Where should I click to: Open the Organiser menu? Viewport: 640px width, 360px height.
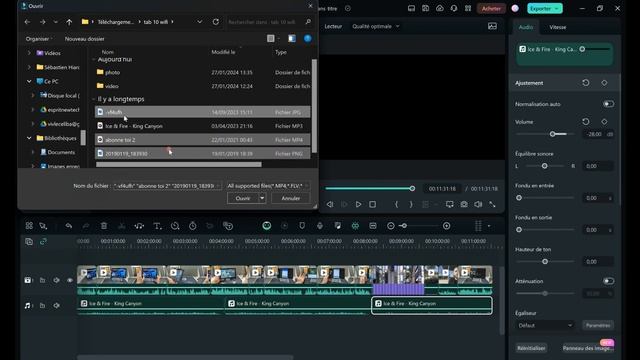(x=39, y=39)
